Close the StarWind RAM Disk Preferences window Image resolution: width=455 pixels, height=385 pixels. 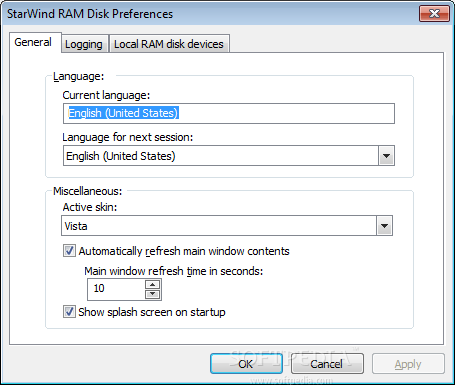pos(434,14)
